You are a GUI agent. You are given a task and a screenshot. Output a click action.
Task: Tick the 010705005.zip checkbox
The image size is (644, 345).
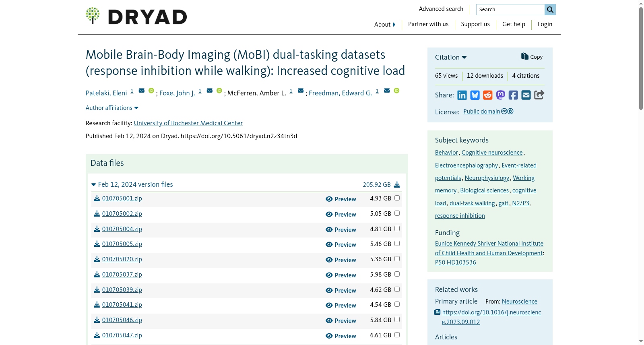pyautogui.click(x=397, y=244)
